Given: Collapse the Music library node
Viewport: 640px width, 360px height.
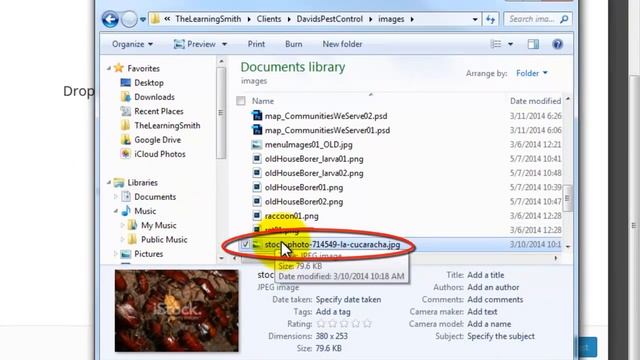Looking at the screenshot, I should coord(116,211).
